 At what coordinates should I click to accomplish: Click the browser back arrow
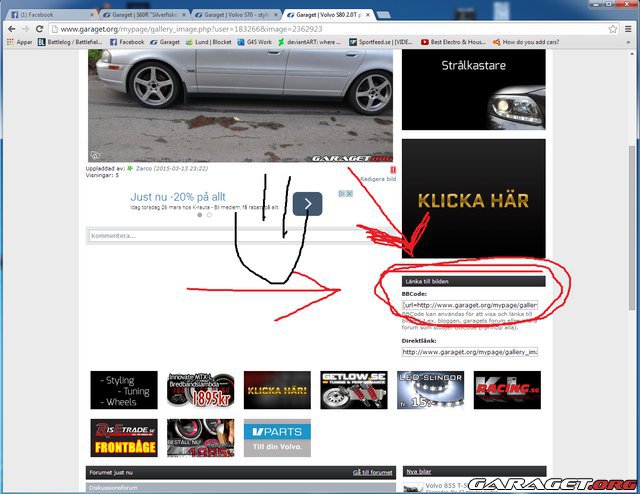pyautogui.click(x=11, y=29)
